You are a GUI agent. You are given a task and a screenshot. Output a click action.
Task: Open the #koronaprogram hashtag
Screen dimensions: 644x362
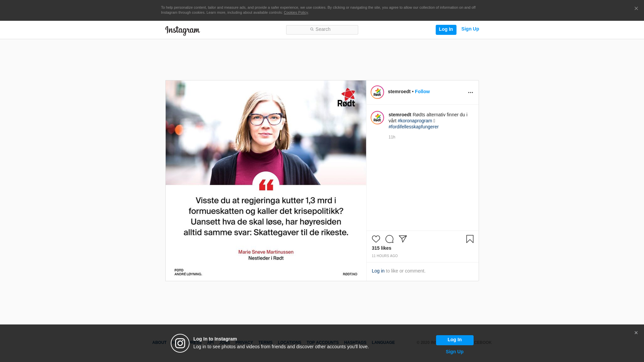click(415, 121)
